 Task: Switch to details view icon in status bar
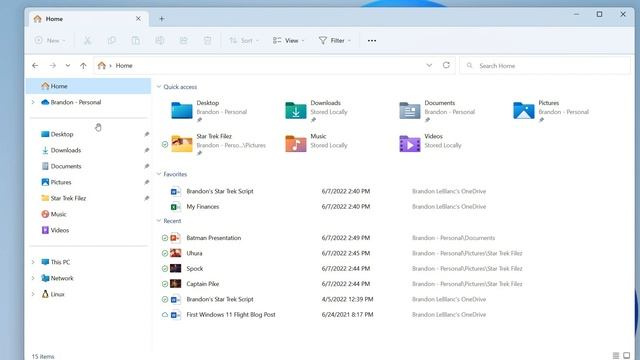[x=616, y=356]
